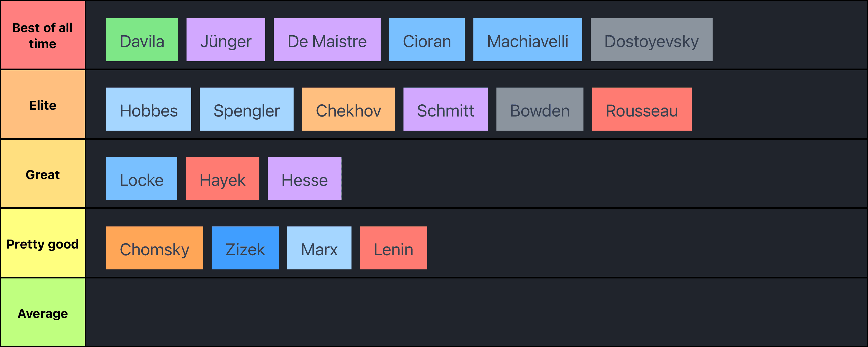Image resolution: width=868 pixels, height=347 pixels.
Task: Select the Jünger tile
Action: pyautogui.click(x=226, y=40)
